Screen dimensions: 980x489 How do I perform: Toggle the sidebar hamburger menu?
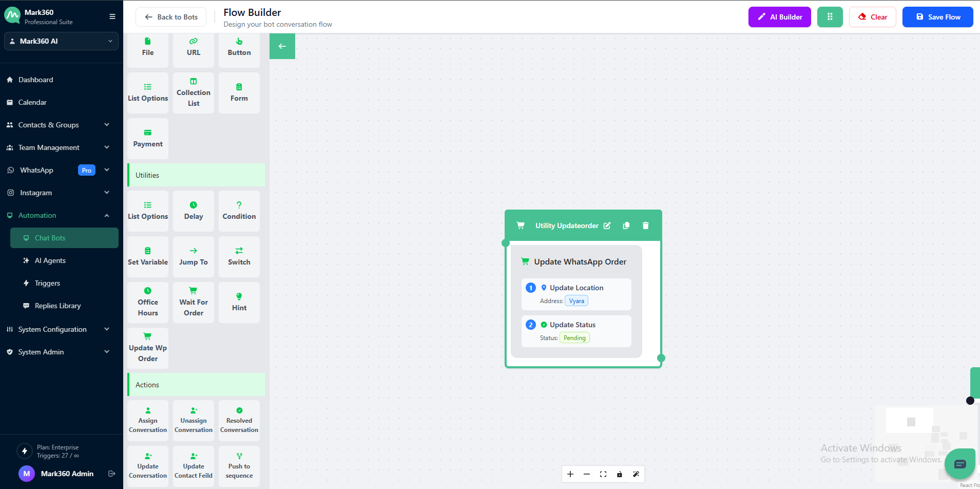[112, 16]
